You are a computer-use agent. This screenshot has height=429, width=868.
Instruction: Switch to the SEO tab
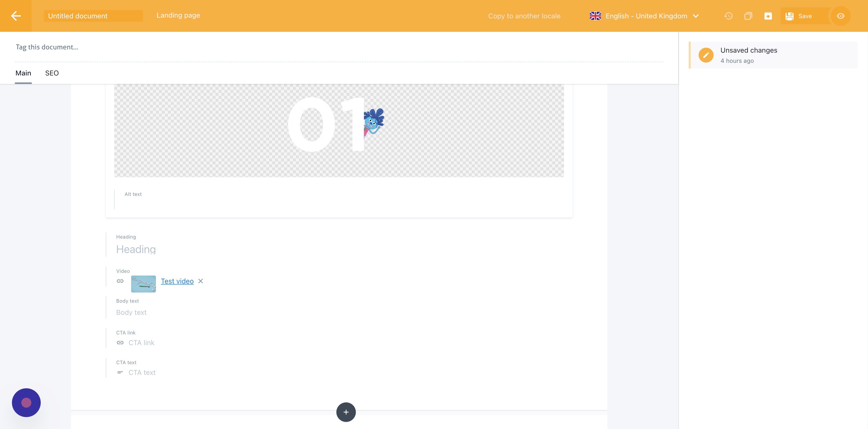[52, 73]
